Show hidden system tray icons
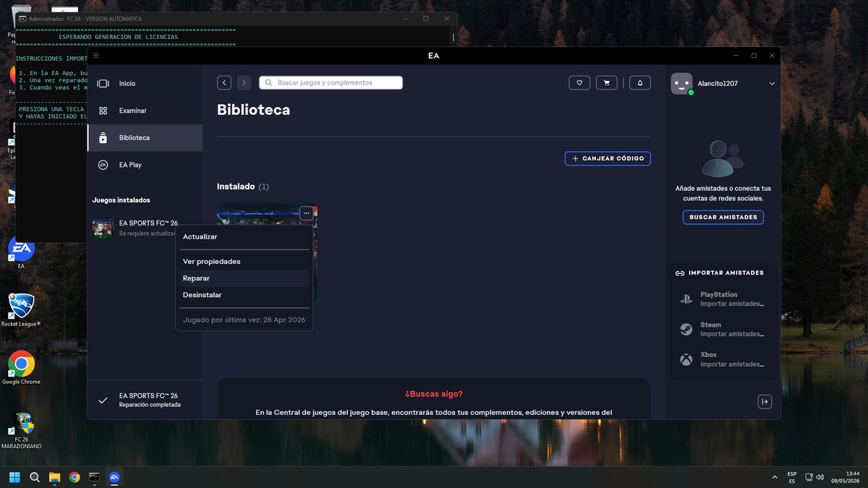The width and height of the screenshot is (868, 488). coord(774,477)
